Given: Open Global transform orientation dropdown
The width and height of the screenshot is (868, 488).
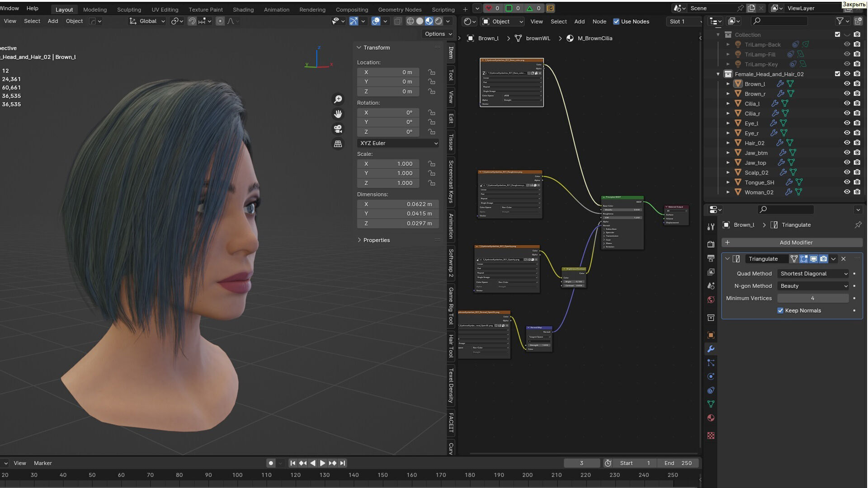Looking at the screenshot, I should (x=147, y=21).
